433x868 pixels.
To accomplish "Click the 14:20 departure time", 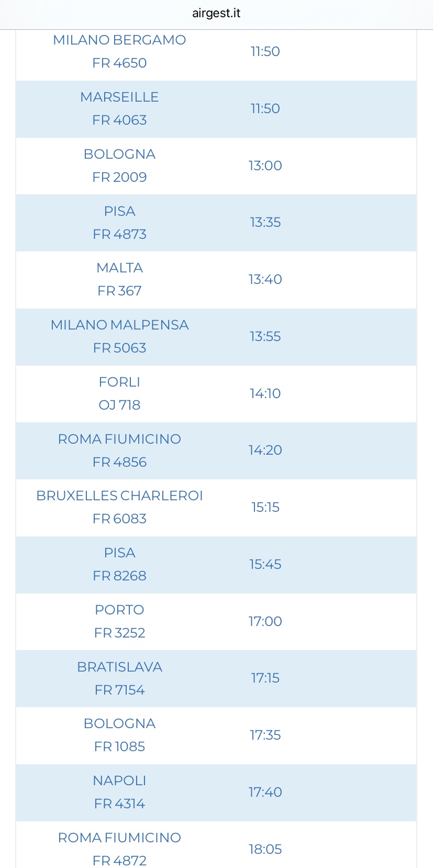I will pos(265,451).
